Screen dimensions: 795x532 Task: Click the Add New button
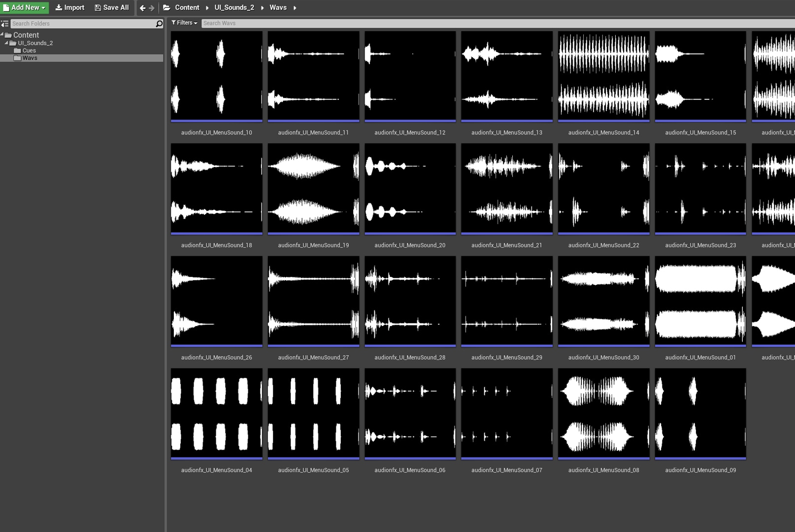[x=25, y=7]
